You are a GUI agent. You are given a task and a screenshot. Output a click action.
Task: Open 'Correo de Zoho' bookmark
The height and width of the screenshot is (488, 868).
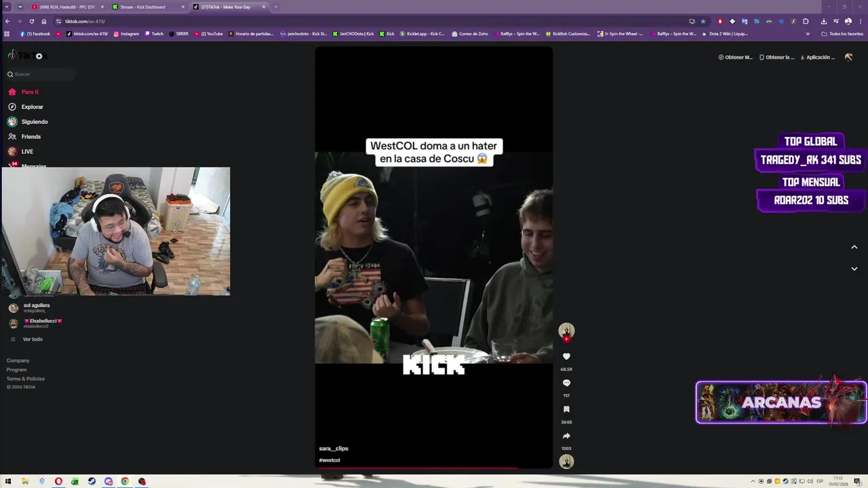click(469, 33)
